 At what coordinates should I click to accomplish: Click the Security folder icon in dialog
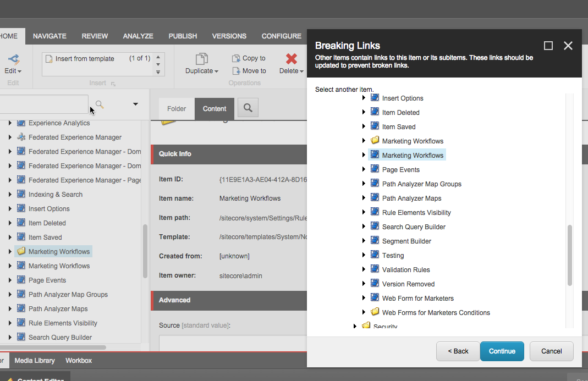point(366,325)
